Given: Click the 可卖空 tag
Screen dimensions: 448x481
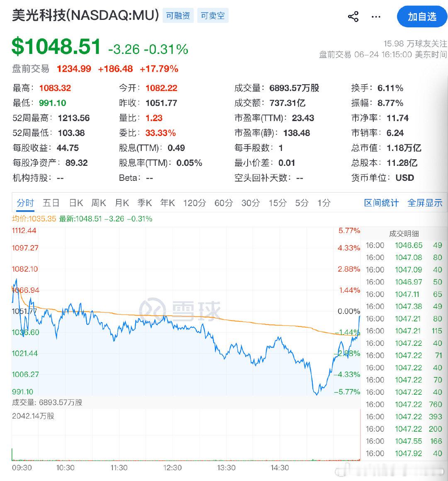Looking at the screenshot, I should [213, 16].
